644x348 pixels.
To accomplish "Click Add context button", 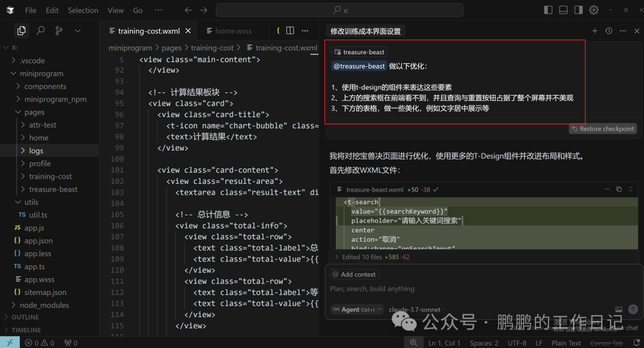I will click(354, 275).
